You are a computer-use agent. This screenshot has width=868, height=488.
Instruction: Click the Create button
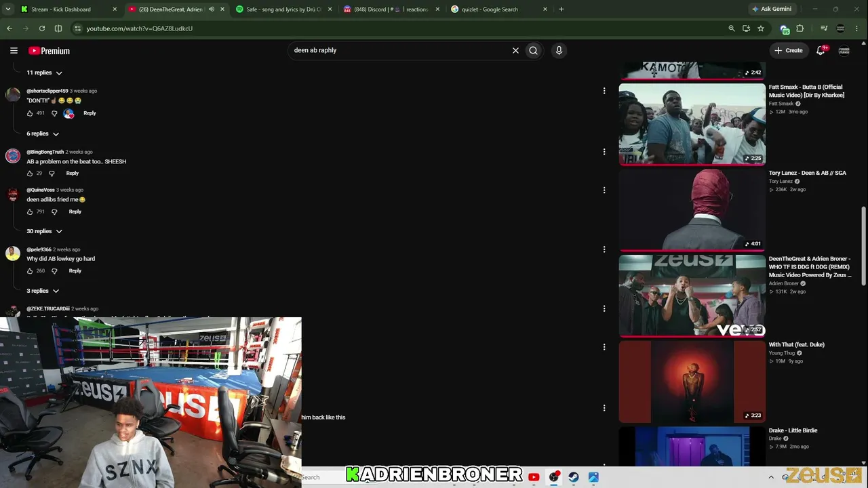[x=789, y=50]
